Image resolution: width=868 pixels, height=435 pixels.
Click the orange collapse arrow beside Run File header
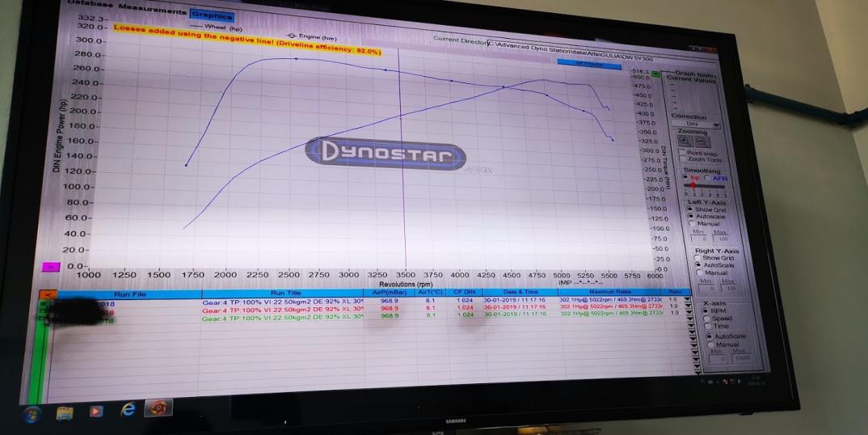pyautogui.click(x=48, y=295)
